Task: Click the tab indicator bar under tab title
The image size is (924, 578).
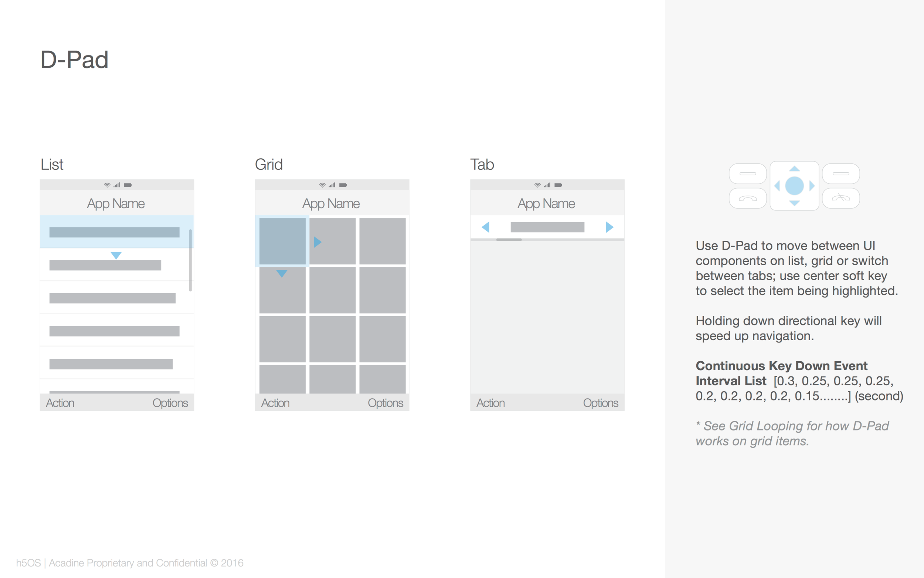Action: [x=509, y=240]
